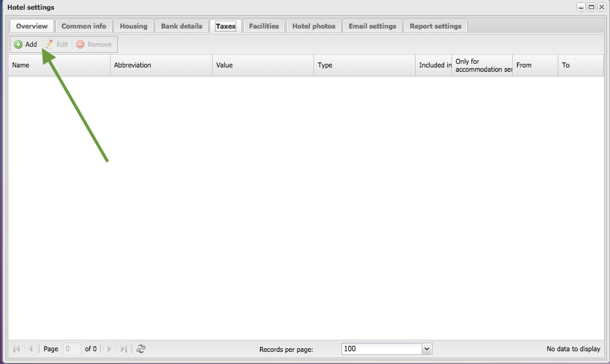
Task: Click the green plus Add icon
Action: [18, 44]
